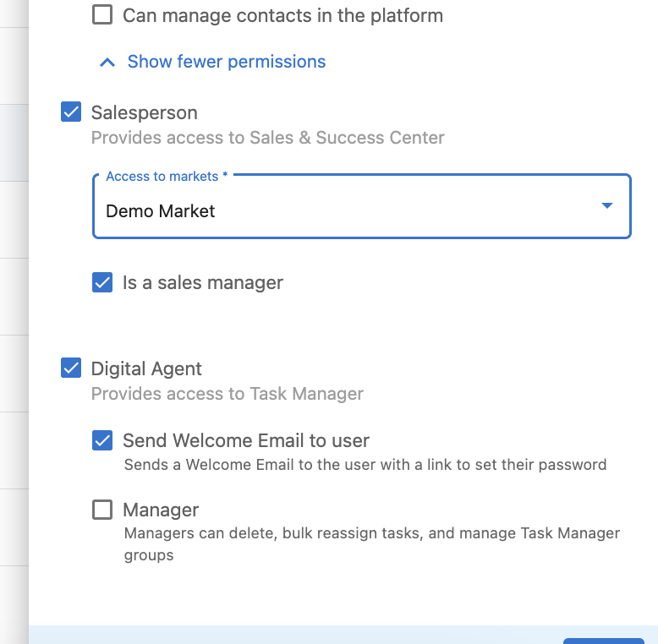
Task: Enable the Manager checkbox
Action: tap(102, 510)
